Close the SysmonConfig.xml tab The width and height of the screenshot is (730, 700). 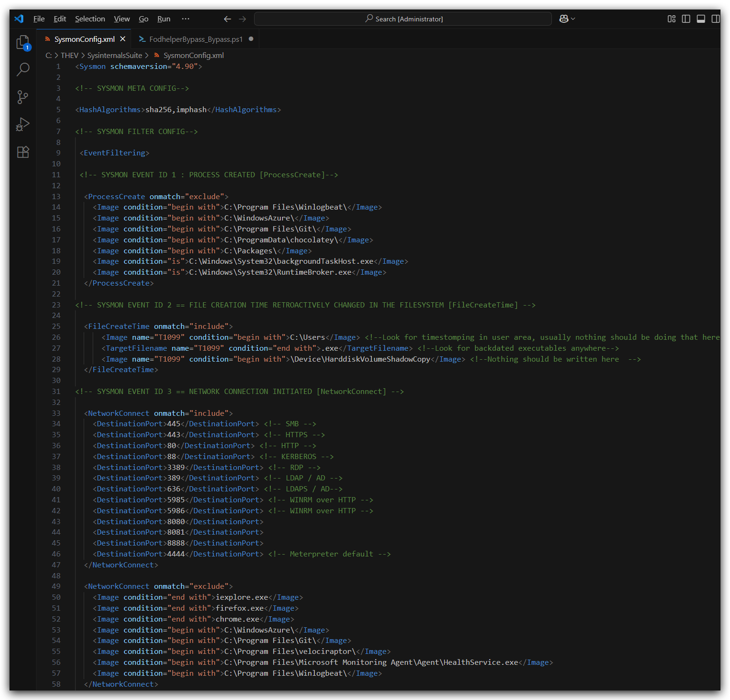[123, 39]
